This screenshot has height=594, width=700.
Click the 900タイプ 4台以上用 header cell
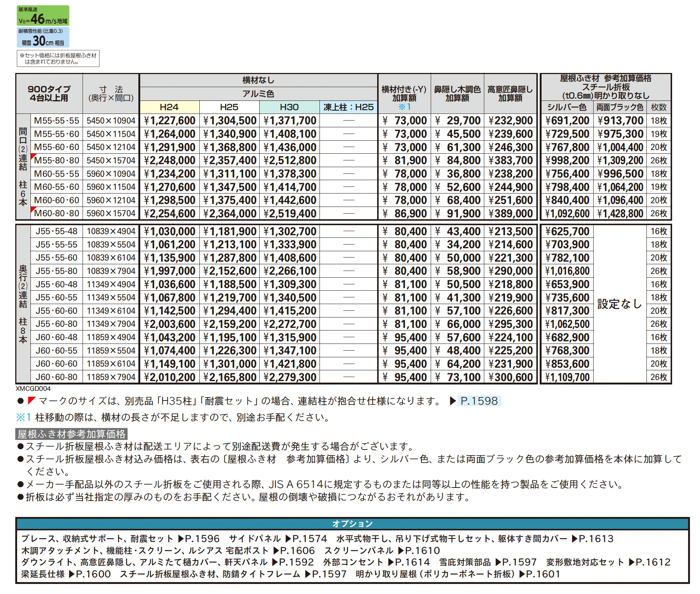(x=49, y=94)
